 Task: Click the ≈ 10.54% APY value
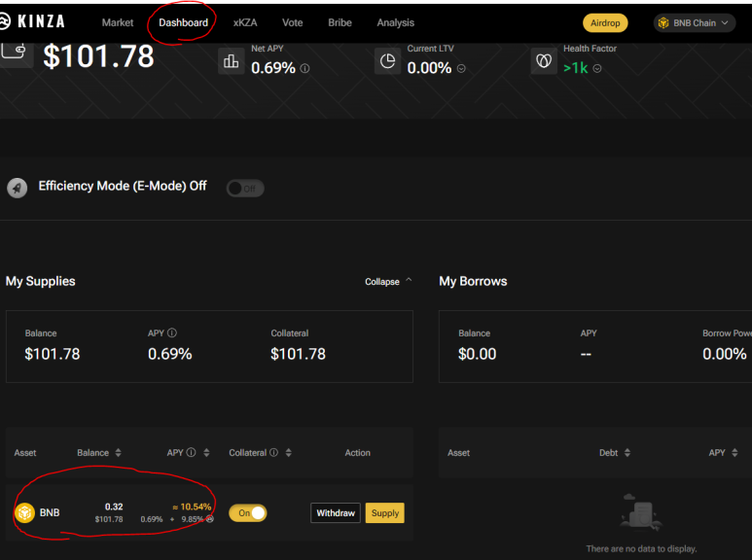[x=192, y=507]
